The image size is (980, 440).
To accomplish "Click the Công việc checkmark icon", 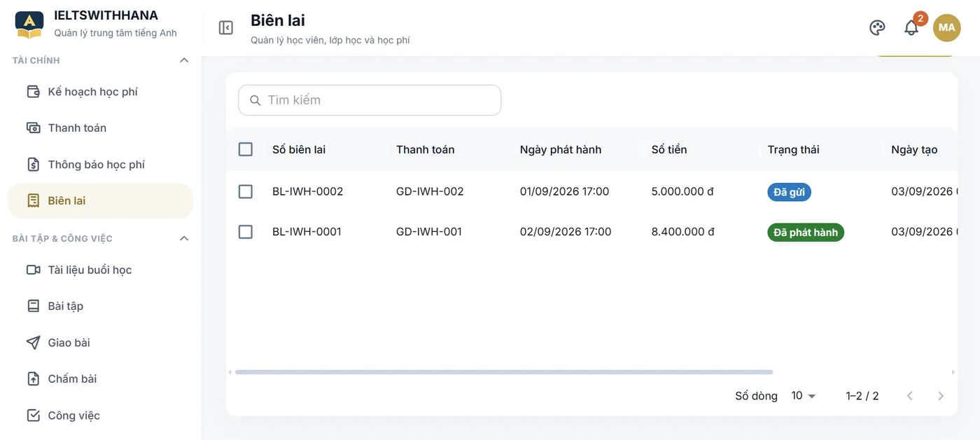I will [33, 415].
